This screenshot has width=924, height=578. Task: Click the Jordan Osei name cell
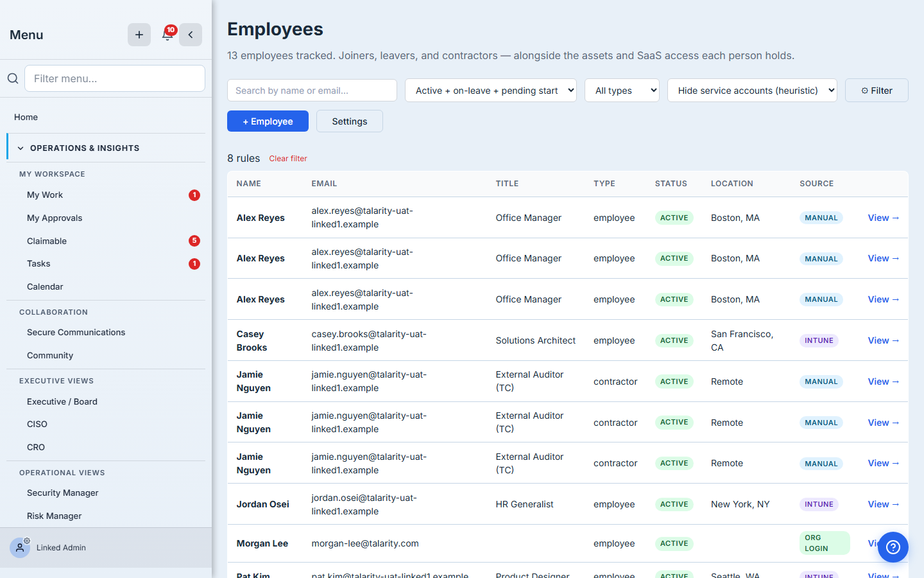tap(262, 504)
